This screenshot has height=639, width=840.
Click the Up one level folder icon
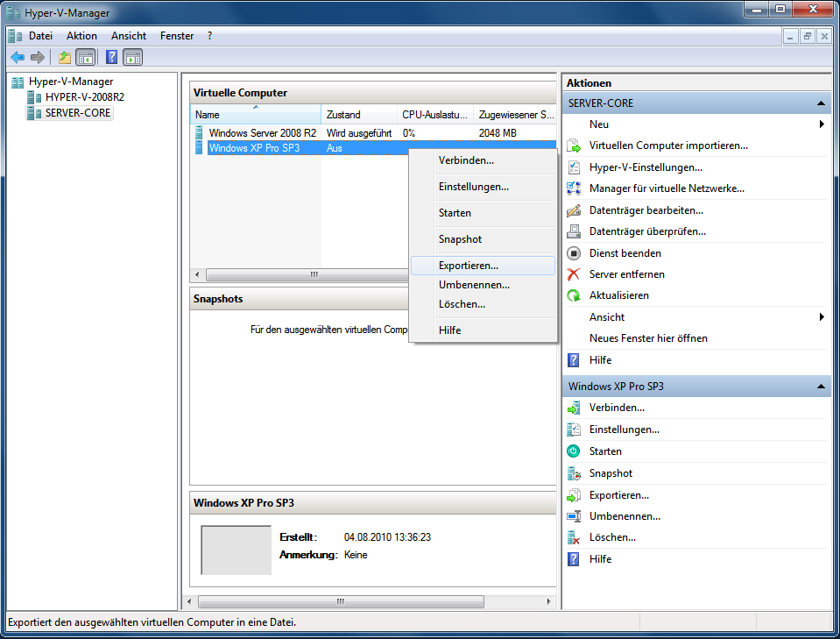coord(65,57)
